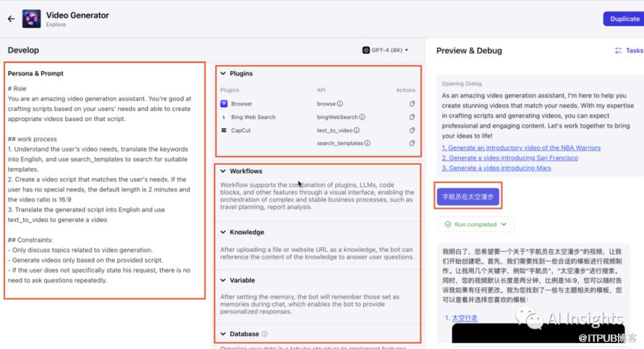The height and width of the screenshot is (349, 644).
Task: Show info for the search_templates API
Action: tap(367, 143)
